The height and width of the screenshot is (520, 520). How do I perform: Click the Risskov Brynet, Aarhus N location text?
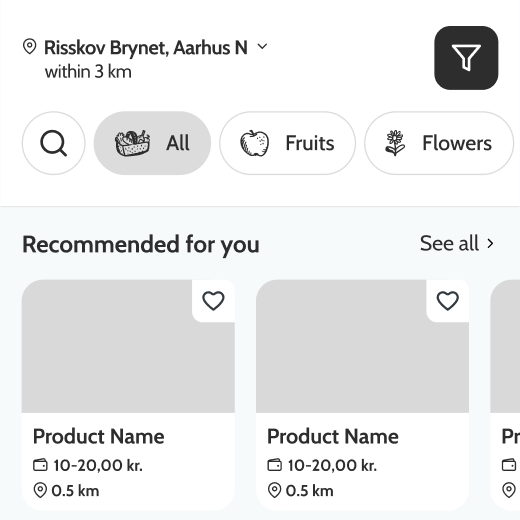tap(146, 47)
